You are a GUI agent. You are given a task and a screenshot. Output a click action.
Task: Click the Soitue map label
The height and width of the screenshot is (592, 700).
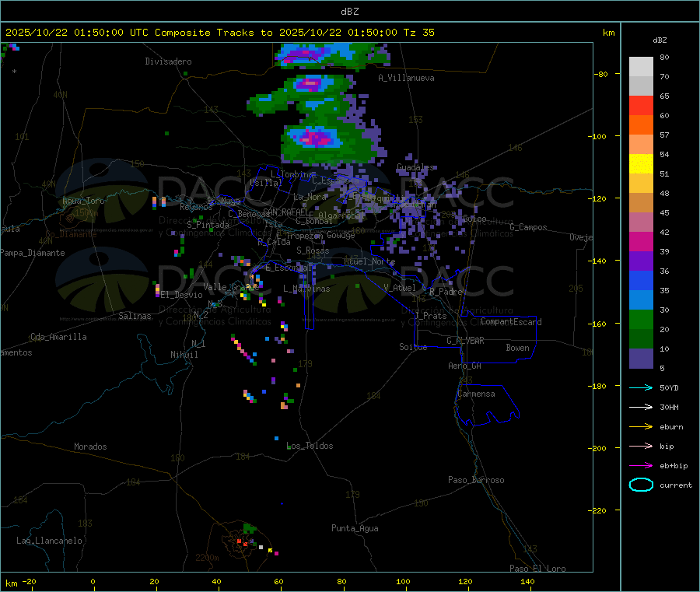[x=413, y=347]
